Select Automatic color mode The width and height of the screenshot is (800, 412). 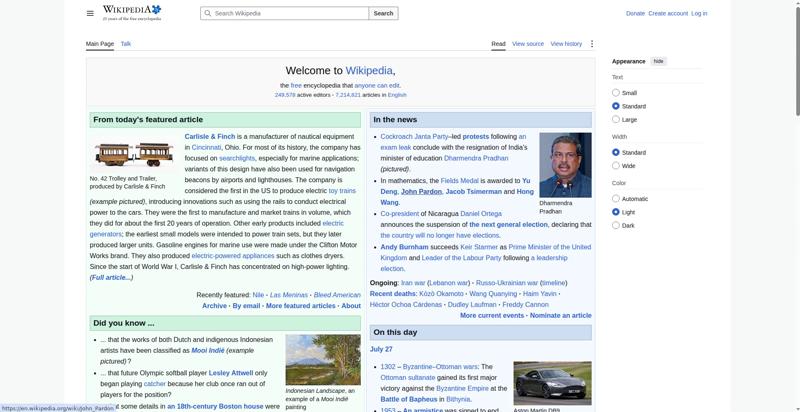click(x=616, y=199)
